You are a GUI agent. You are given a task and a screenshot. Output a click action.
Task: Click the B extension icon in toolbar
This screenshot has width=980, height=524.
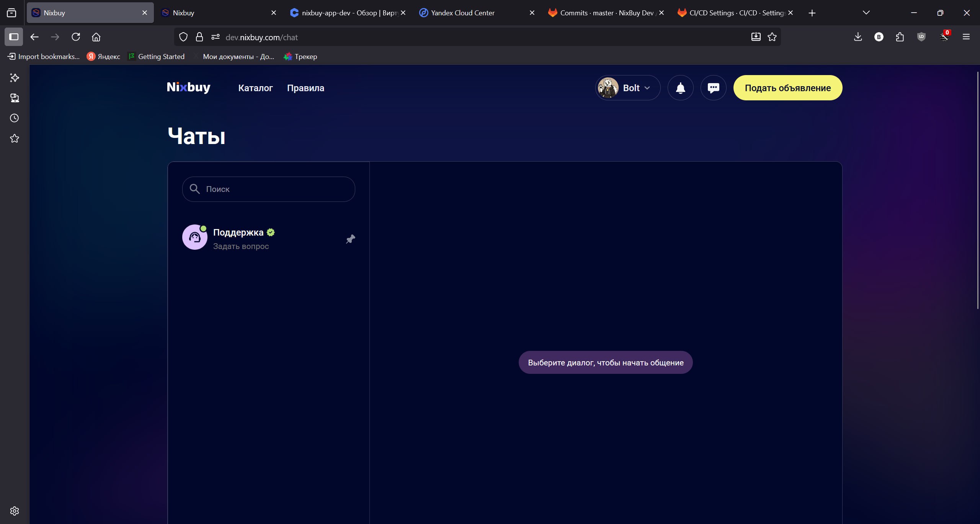coord(879,37)
